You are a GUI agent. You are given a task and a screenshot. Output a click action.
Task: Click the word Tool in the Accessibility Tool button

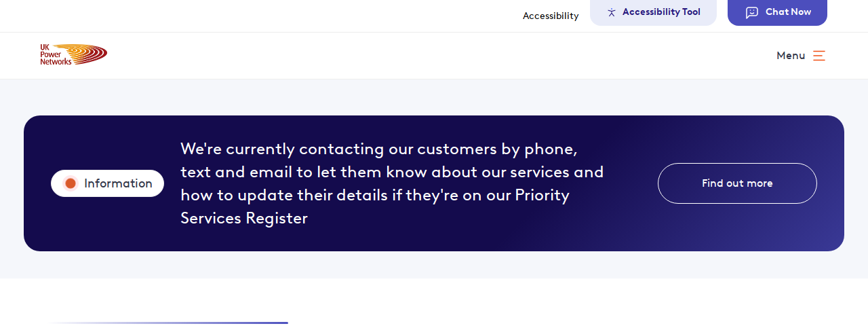tap(689, 12)
